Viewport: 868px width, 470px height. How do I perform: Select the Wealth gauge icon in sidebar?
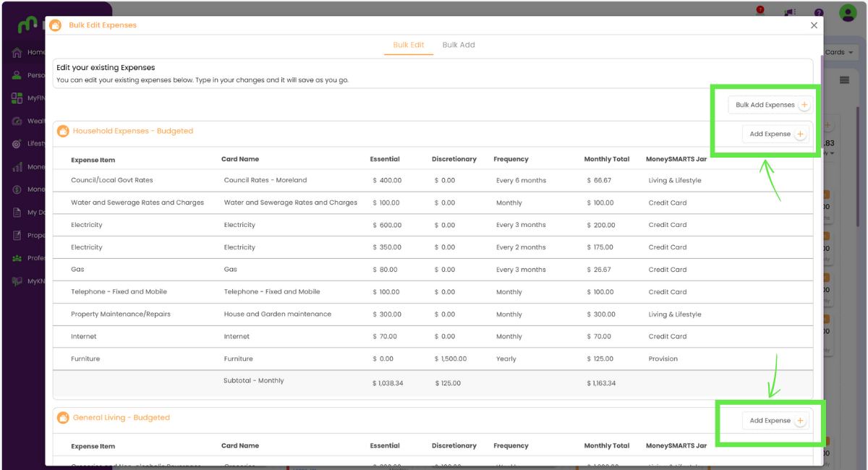point(17,121)
